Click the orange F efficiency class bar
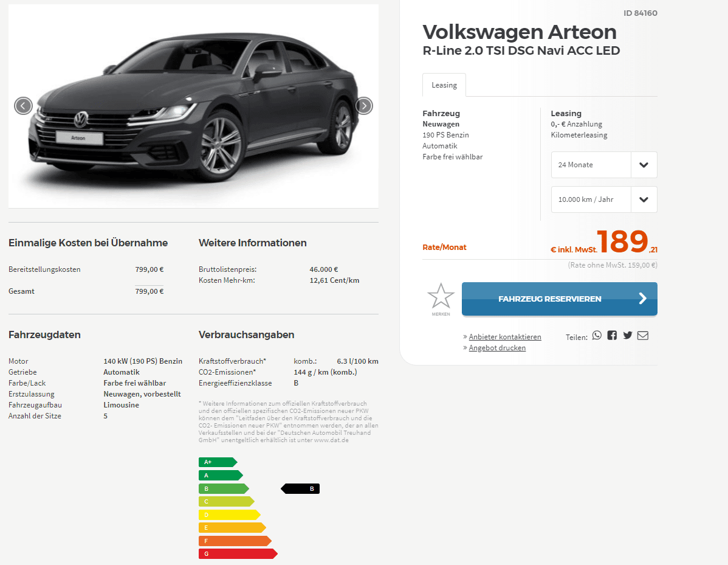The height and width of the screenshot is (565, 728). [x=235, y=541]
